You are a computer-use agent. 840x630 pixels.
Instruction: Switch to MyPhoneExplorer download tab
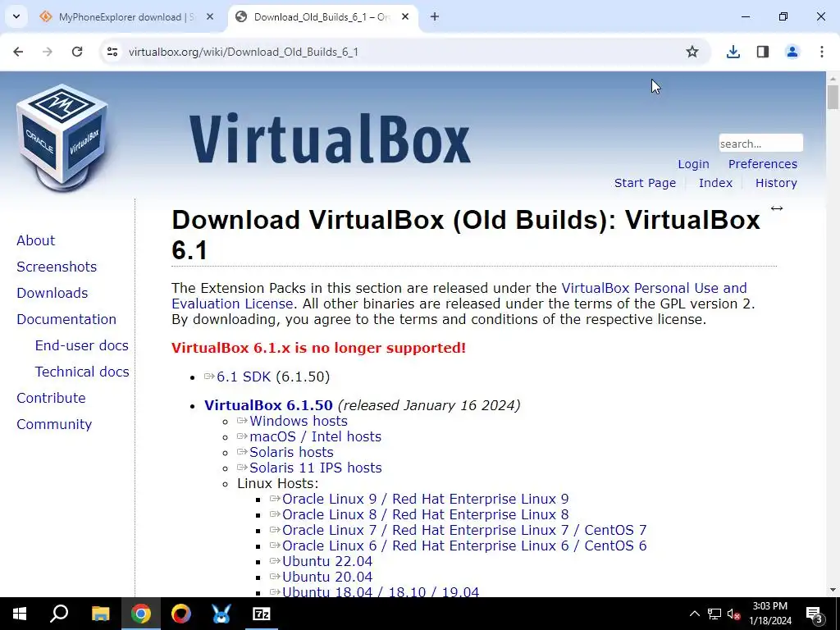point(127,16)
